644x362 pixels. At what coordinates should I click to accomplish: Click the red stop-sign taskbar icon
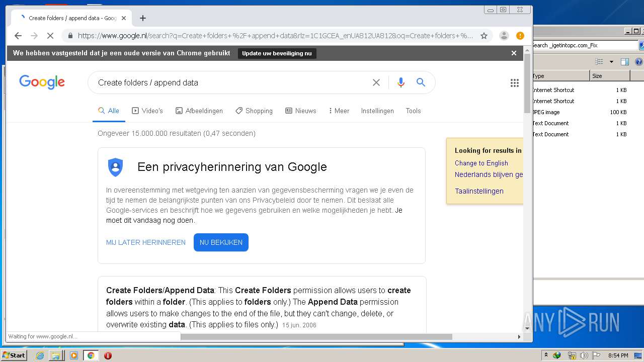(108, 355)
